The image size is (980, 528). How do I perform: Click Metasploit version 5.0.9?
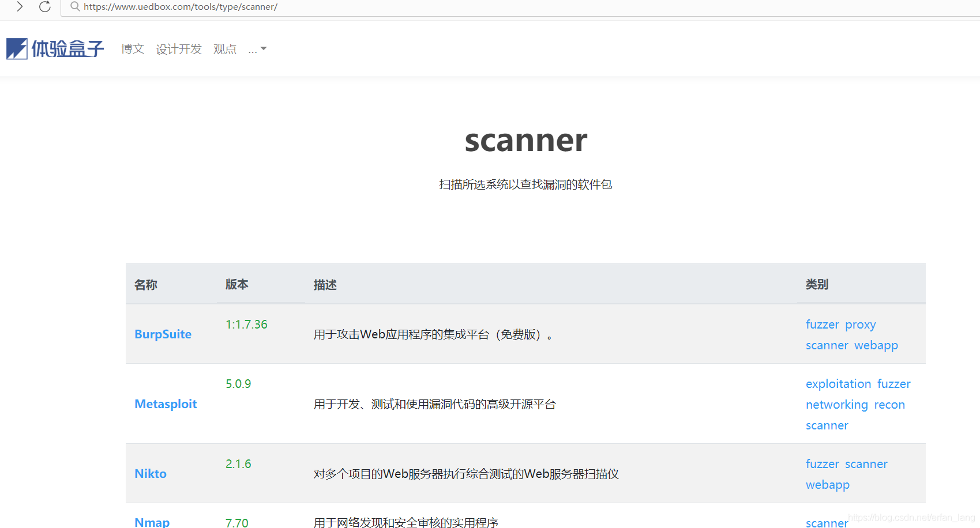[238, 384]
